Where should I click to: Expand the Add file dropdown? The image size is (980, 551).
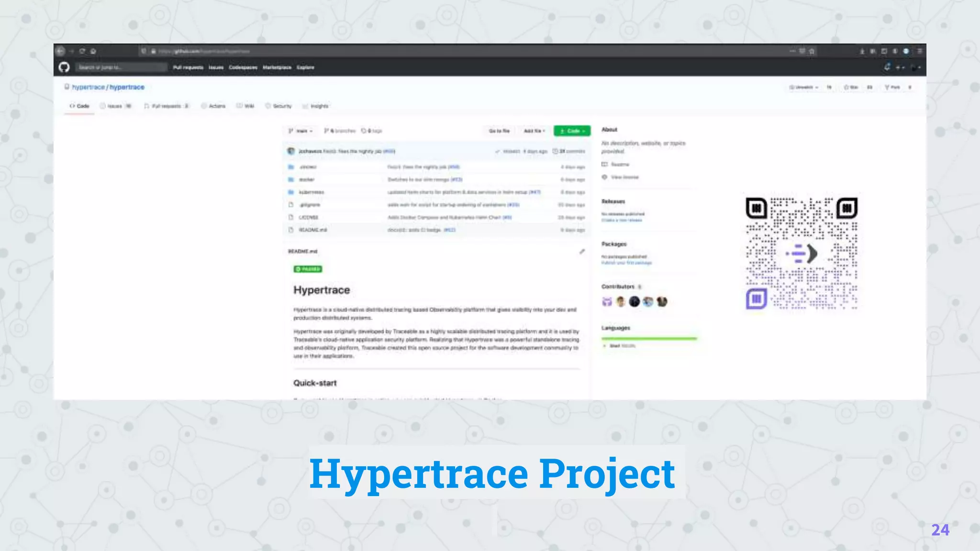click(534, 131)
